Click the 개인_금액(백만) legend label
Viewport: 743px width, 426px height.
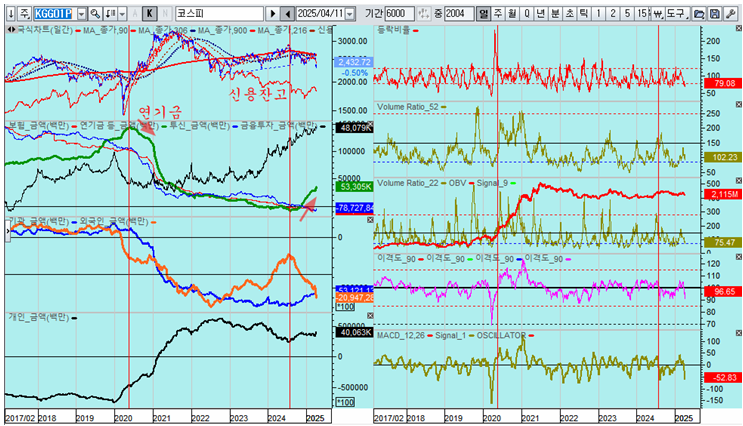38,317
